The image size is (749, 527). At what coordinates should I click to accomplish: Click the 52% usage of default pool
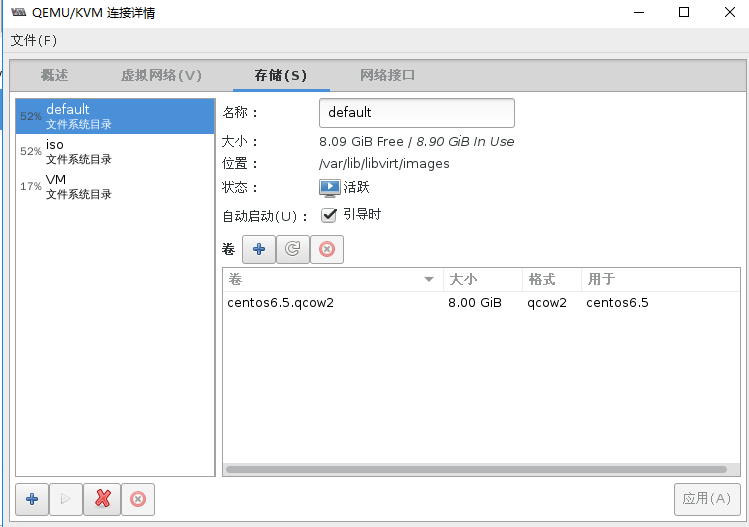coord(31,116)
